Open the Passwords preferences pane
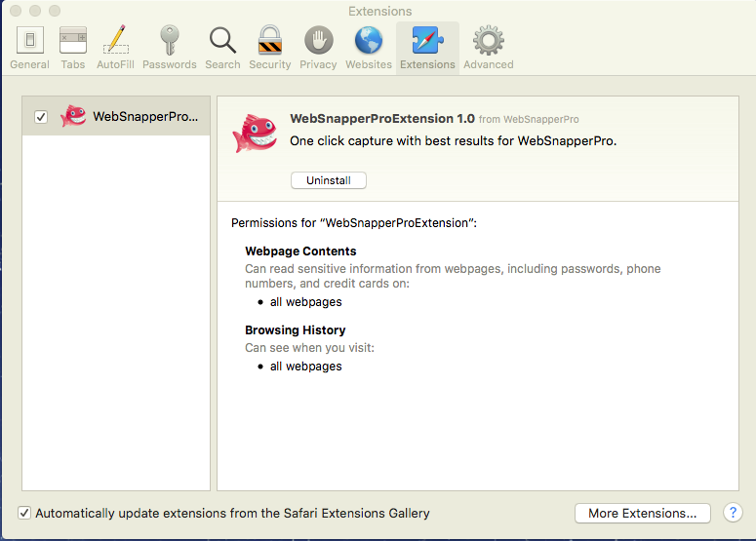 (x=169, y=48)
